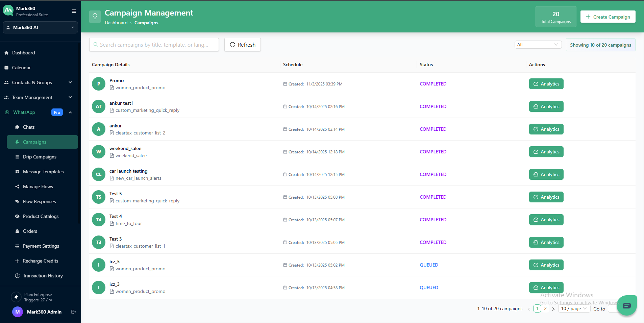Go to page 2 of campaigns
644x323 pixels.
coord(545,308)
